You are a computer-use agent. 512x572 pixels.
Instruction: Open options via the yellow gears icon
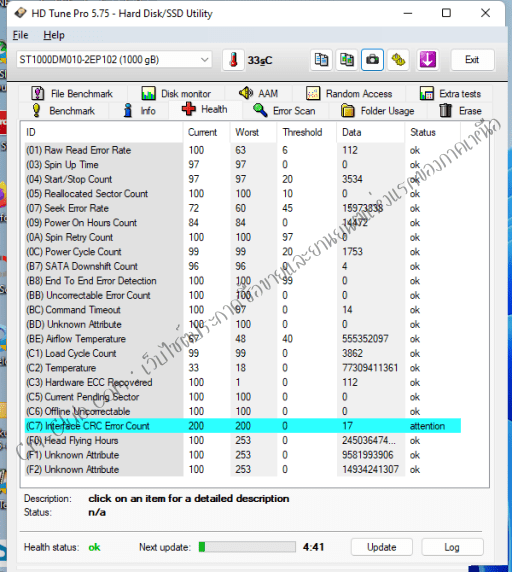(398, 60)
